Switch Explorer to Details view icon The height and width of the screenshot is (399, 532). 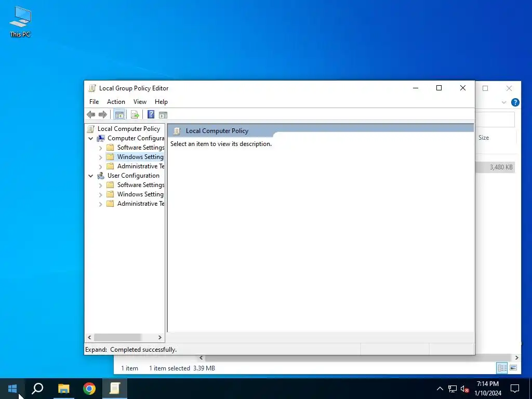(x=502, y=368)
